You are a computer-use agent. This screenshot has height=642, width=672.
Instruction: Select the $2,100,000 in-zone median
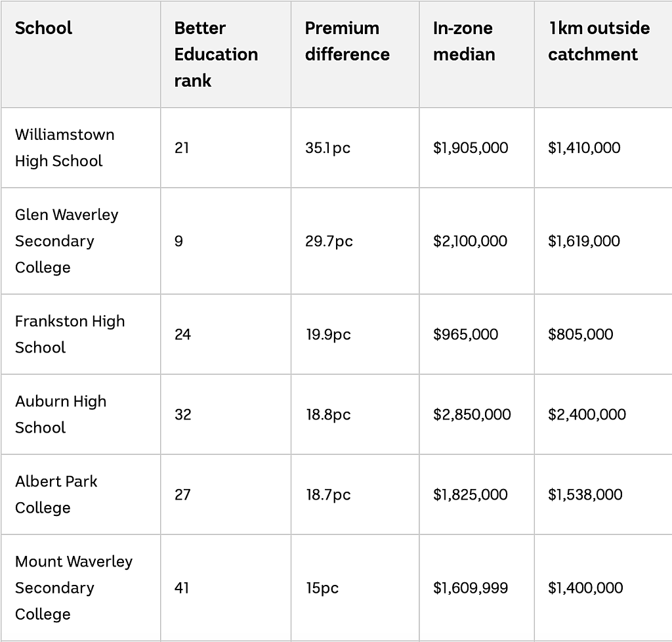470,241
